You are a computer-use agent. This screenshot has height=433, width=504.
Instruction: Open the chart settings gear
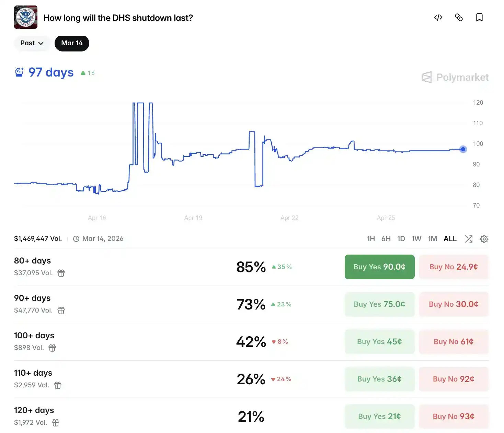(x=484, y=239)
